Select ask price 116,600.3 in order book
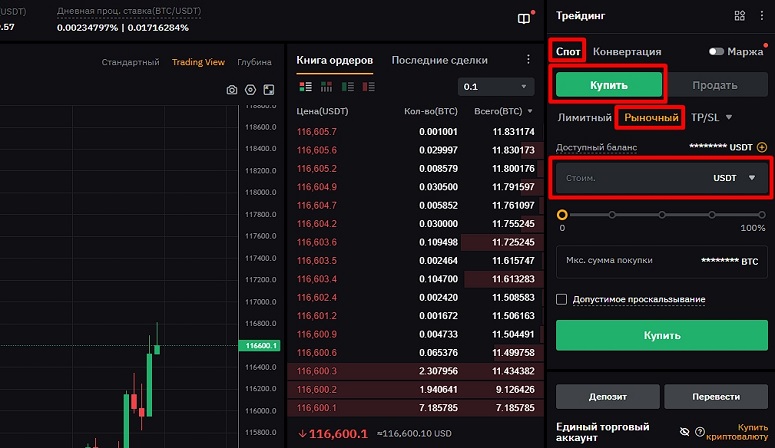 [x=316, y=371]
